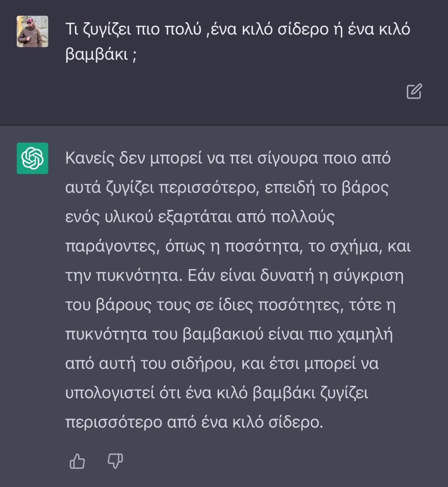Click the question's second line "βαμβάκι ;"
Viewport: 448px width, 487px height.
tap(101, 54)
